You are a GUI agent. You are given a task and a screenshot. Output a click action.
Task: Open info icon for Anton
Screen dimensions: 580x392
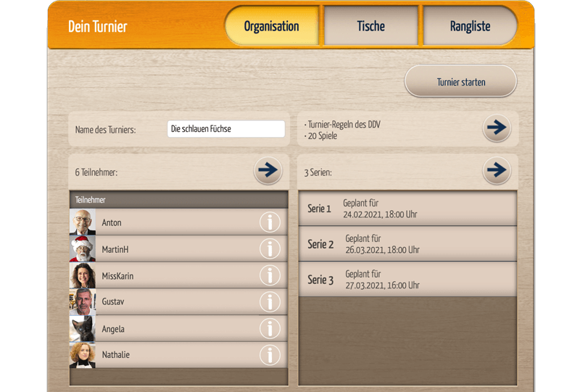[270, 222]
